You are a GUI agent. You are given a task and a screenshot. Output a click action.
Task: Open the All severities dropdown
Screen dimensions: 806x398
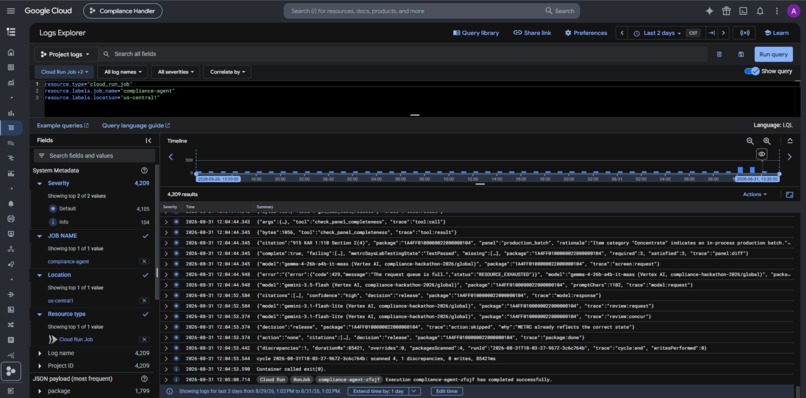coord(175,72)
